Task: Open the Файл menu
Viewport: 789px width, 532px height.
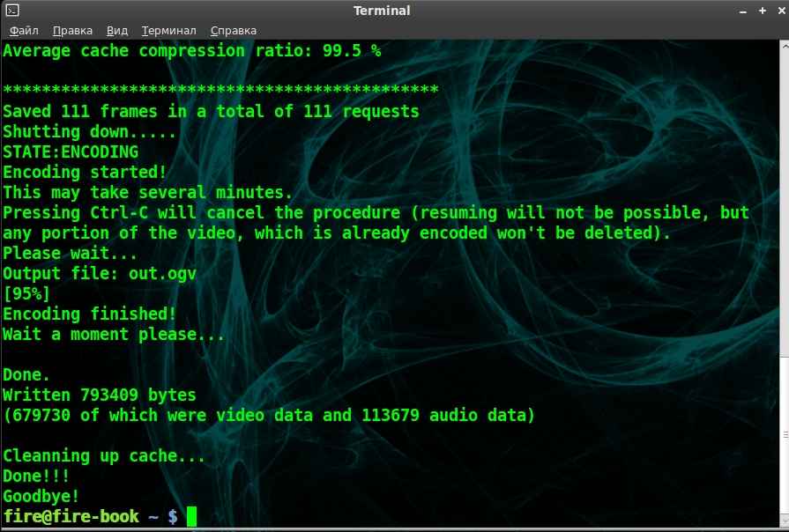Action: tap(24, 31)
